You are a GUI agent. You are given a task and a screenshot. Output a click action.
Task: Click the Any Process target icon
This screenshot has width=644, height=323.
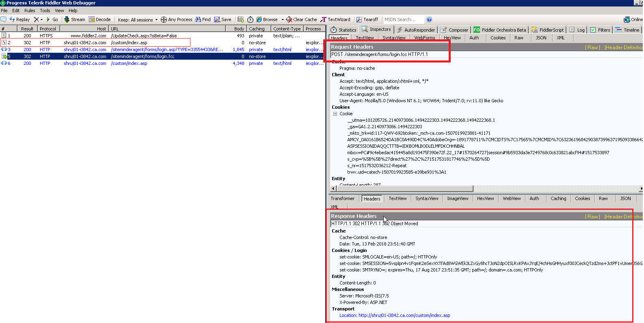click(x=164, y=19)
